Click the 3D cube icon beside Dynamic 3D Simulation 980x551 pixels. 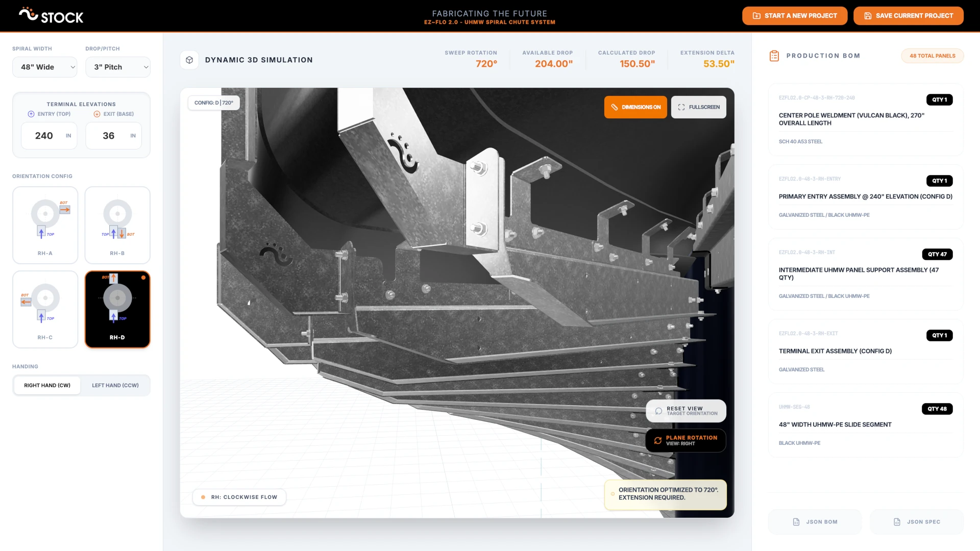pyautogui.click(x=189, y=60)
